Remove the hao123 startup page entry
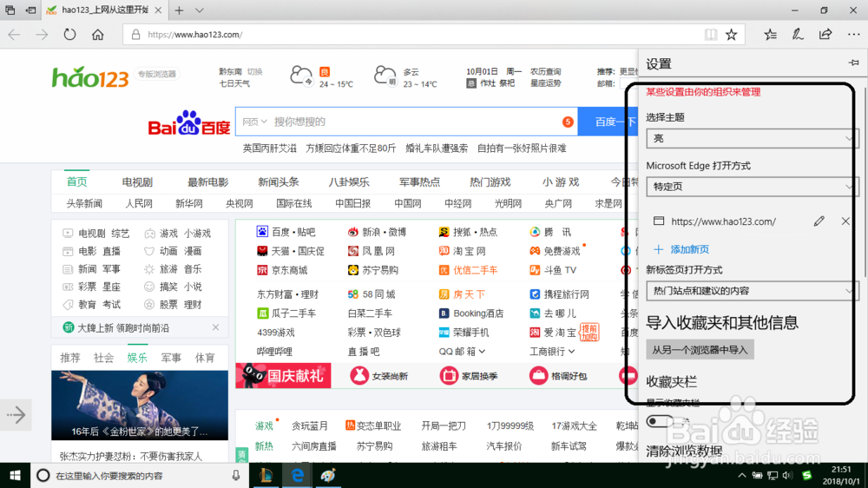The image size is (868, 488). coord(845,221)
